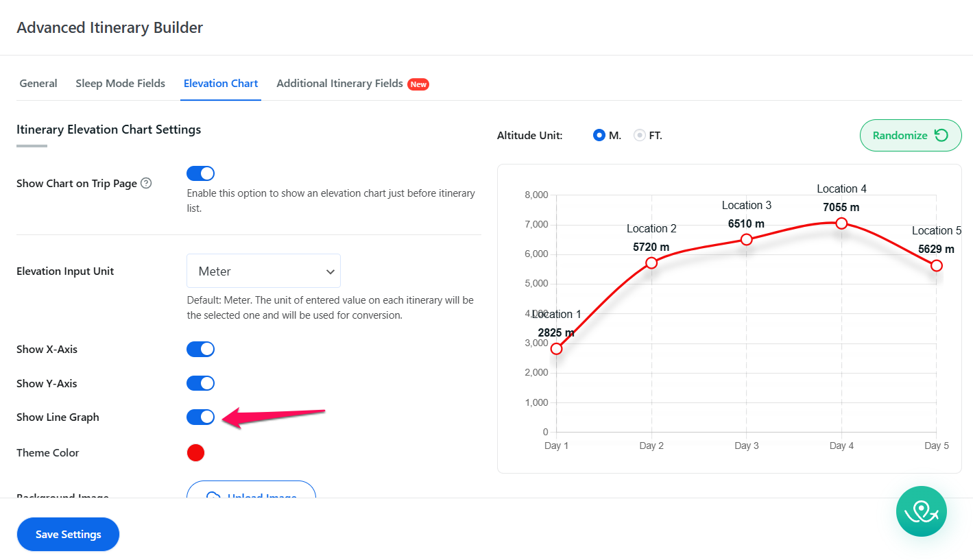This screenshot has height=560, width=973.
Task: Disable the Show Chart on Trip Page toggle
Action: 200,173
